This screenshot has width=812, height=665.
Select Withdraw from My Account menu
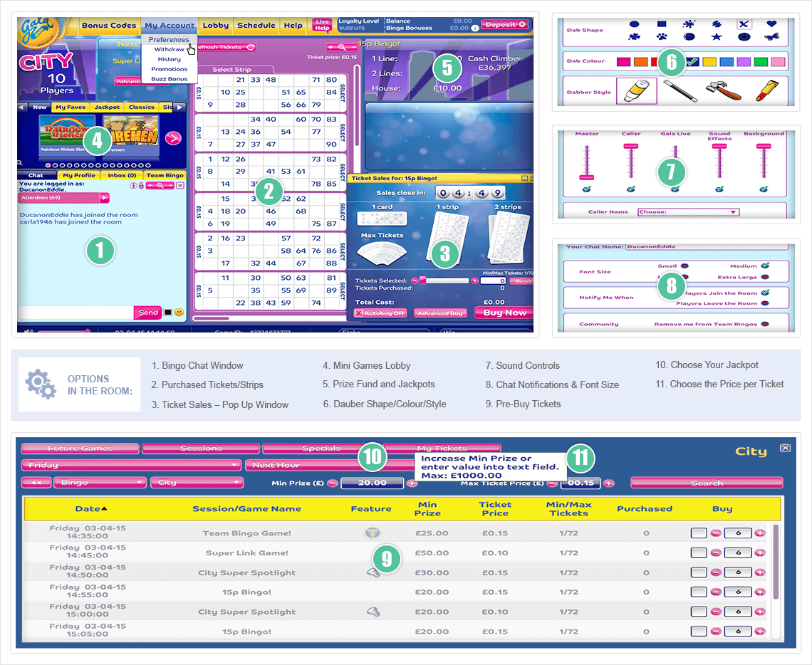pos(169,49)
